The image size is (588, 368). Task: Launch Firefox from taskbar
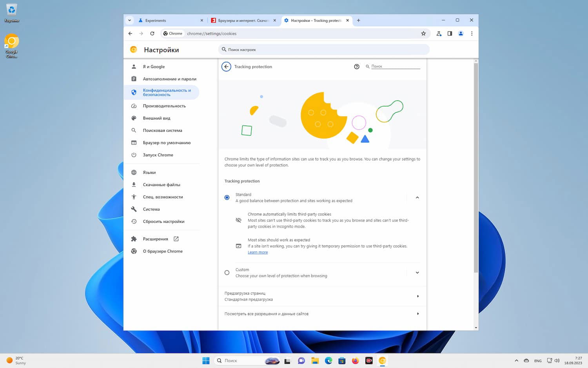point(356,361)
